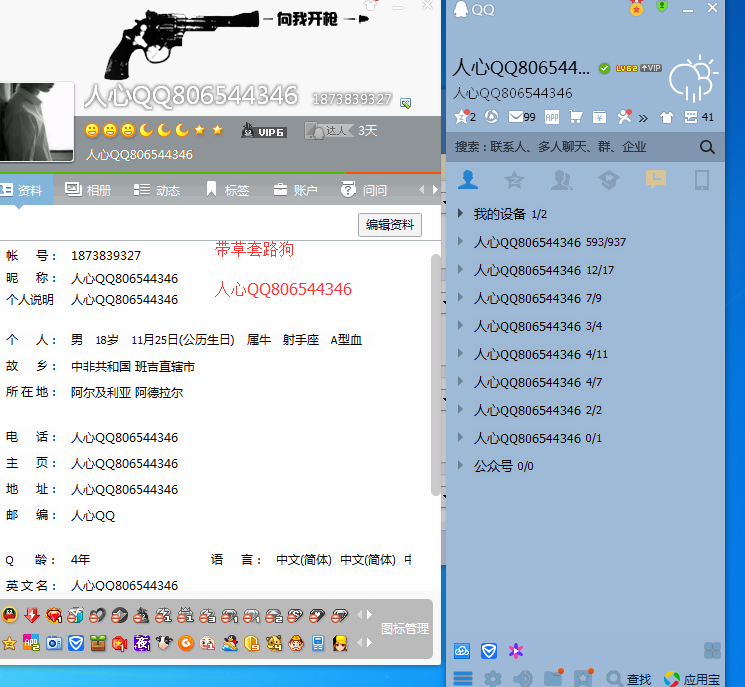Expand the contact group showing 593/937

460,241
